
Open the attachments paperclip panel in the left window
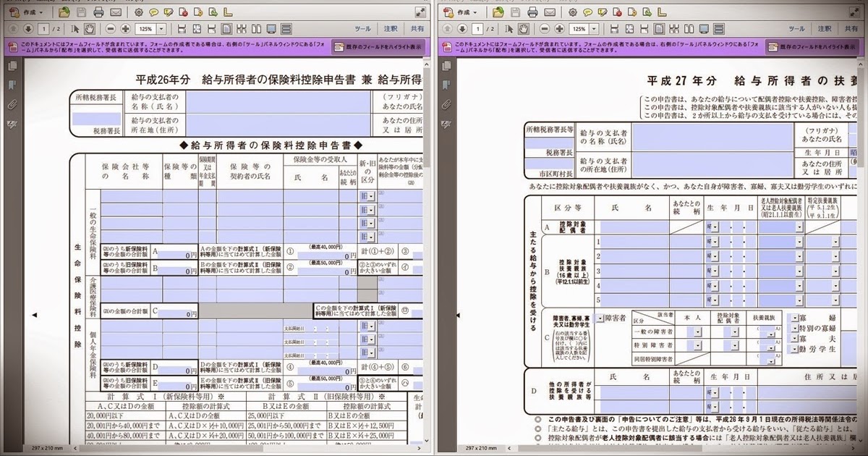11,104
